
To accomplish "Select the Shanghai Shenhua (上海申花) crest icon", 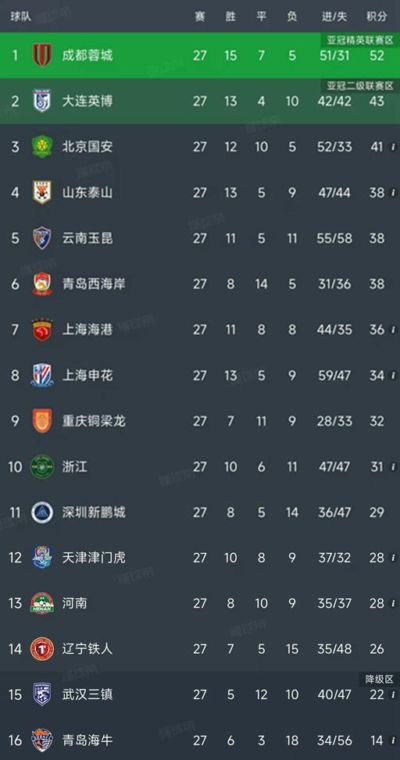I will (42, 375).
